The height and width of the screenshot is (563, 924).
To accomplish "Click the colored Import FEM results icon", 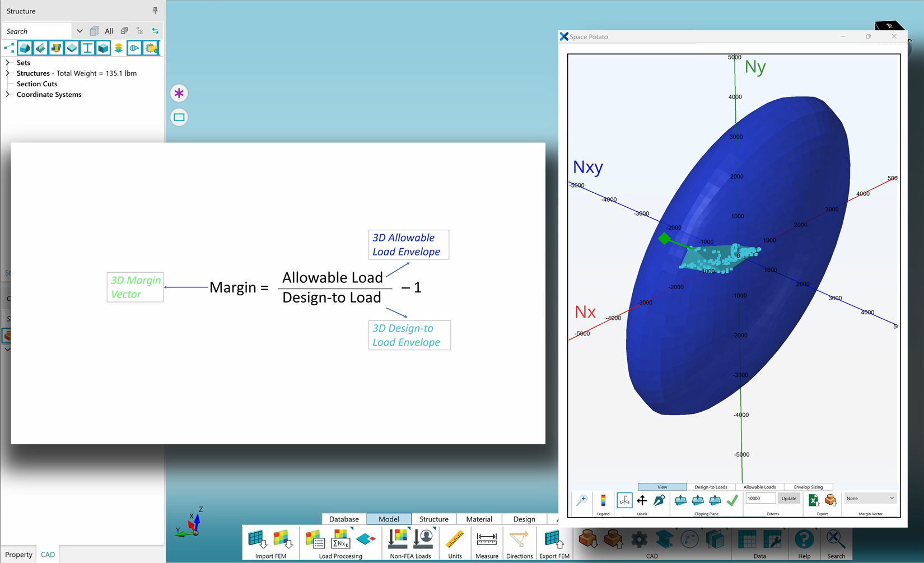I will 284,539.
